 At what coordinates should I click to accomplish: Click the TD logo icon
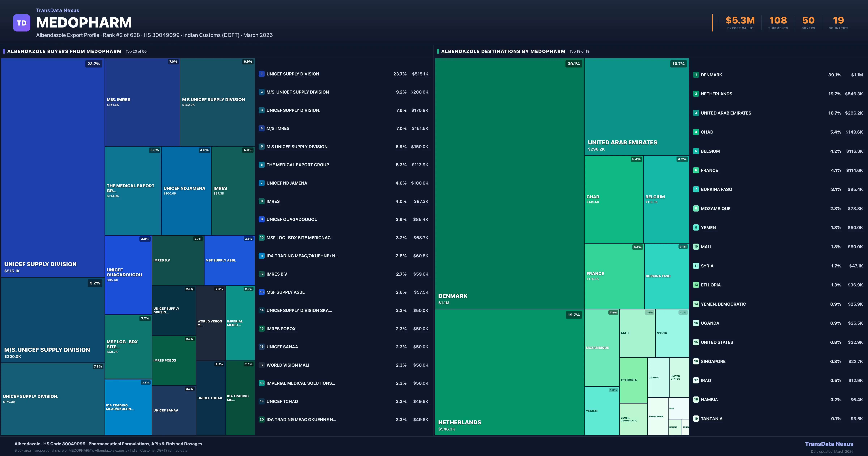22,23
